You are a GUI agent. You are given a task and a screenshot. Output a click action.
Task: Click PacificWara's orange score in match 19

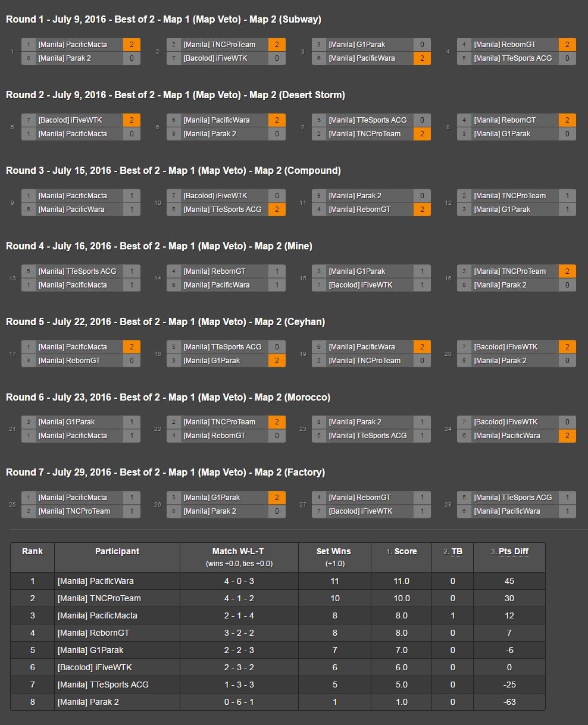[422, 347]
